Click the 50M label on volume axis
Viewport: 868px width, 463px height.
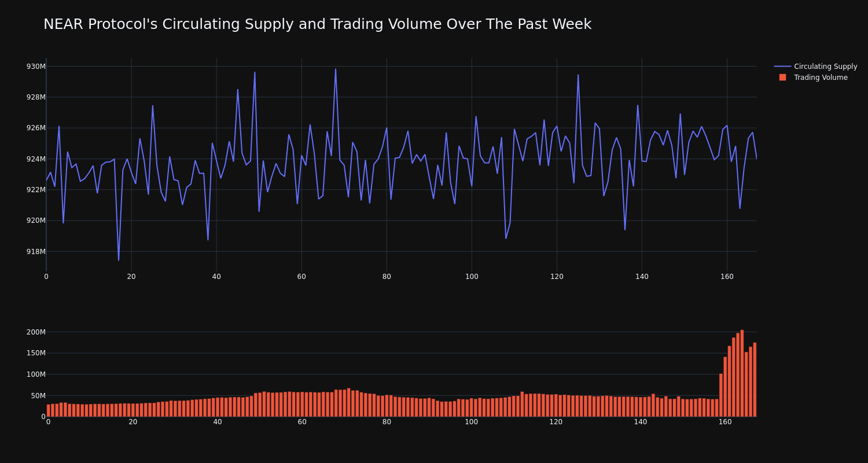coord(38,396)
